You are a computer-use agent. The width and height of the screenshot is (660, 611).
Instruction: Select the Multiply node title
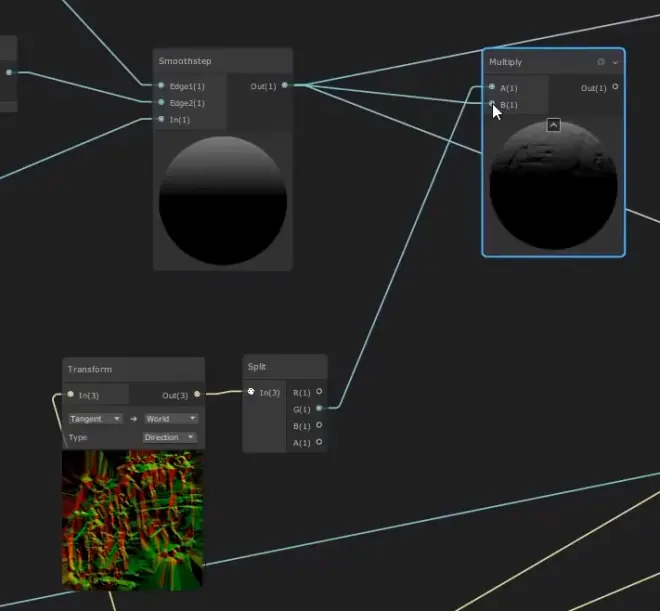click(x=505, y=62)
